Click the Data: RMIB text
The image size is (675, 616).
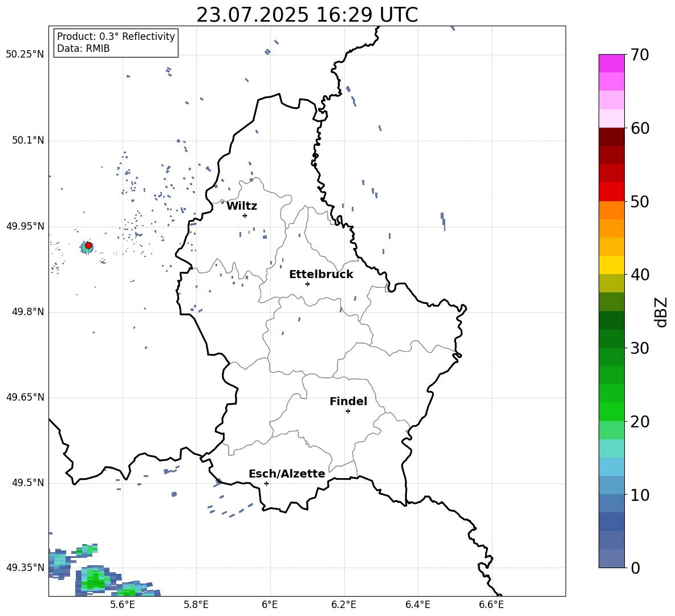pos(83,48)
